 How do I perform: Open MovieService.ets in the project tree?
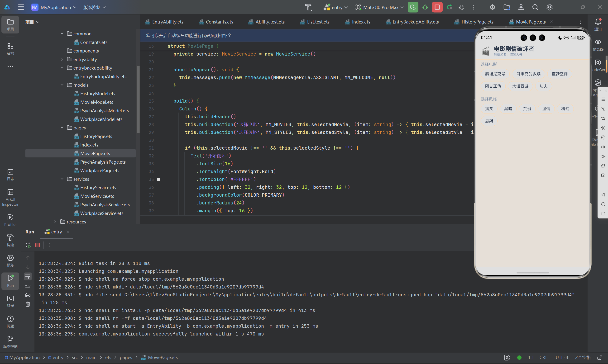click(x=97, y=196)
